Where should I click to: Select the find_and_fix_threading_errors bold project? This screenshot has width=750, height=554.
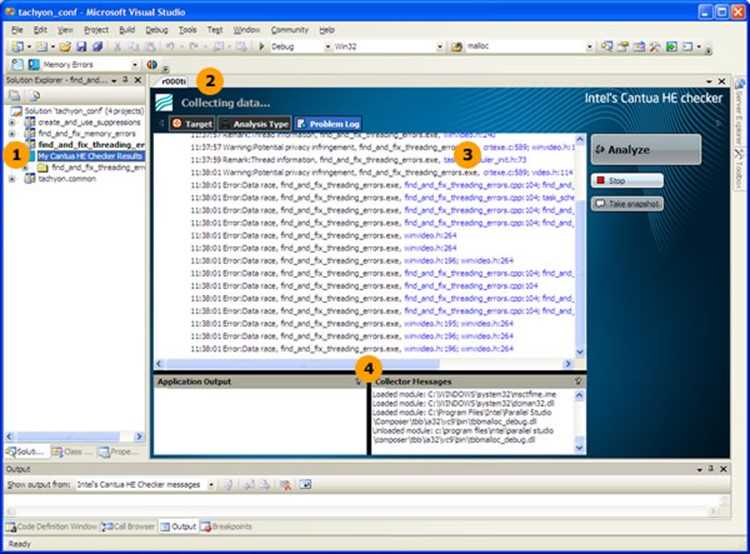click(x=91, y=144)
